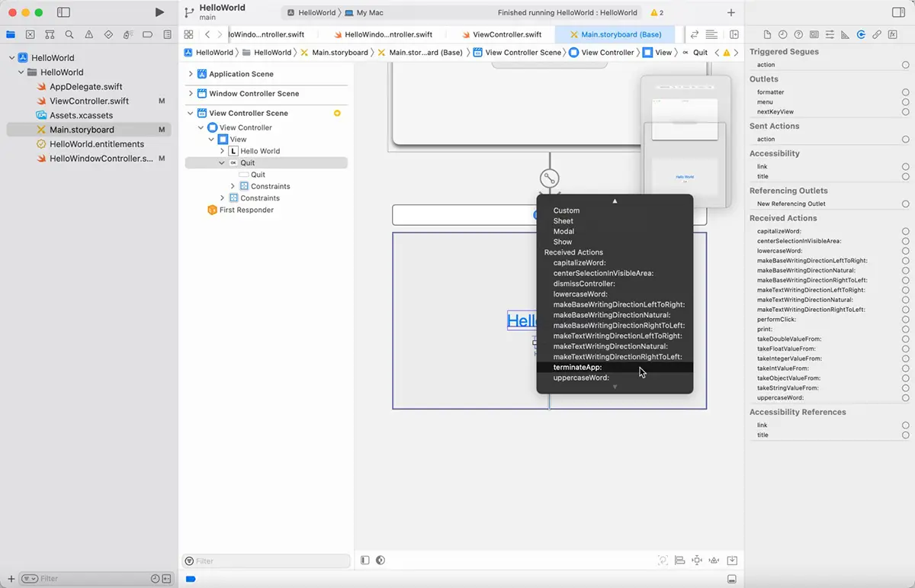Add an editor pane on the right
The width and height of the screenshot is (915, 588).
point(734,34)
